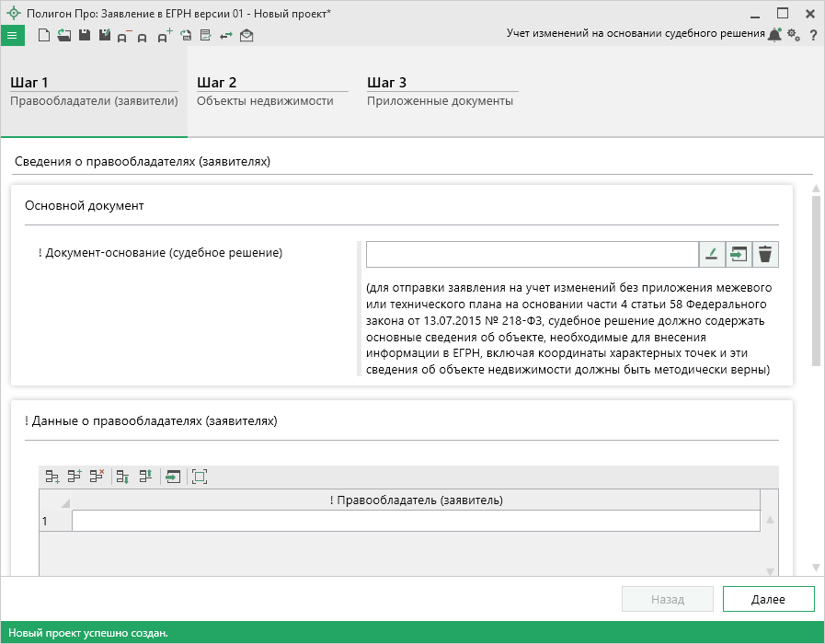Expand table to fullscreen icon
825x644 pixels.
(x=200, y=476)
